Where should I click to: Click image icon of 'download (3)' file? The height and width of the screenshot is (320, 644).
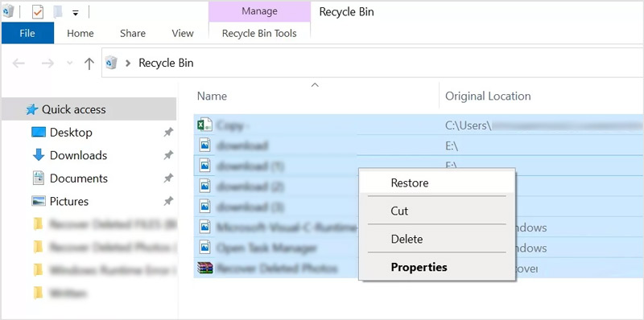coord(204,206)
